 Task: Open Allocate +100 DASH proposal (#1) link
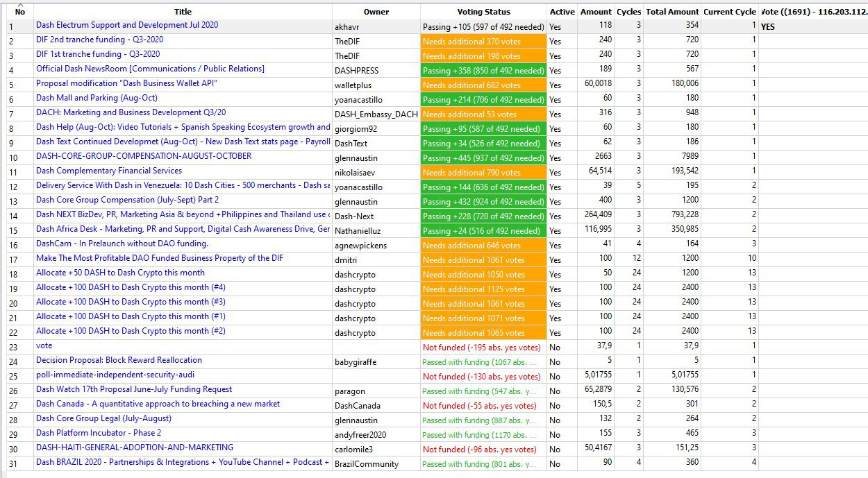coord(131,316)
